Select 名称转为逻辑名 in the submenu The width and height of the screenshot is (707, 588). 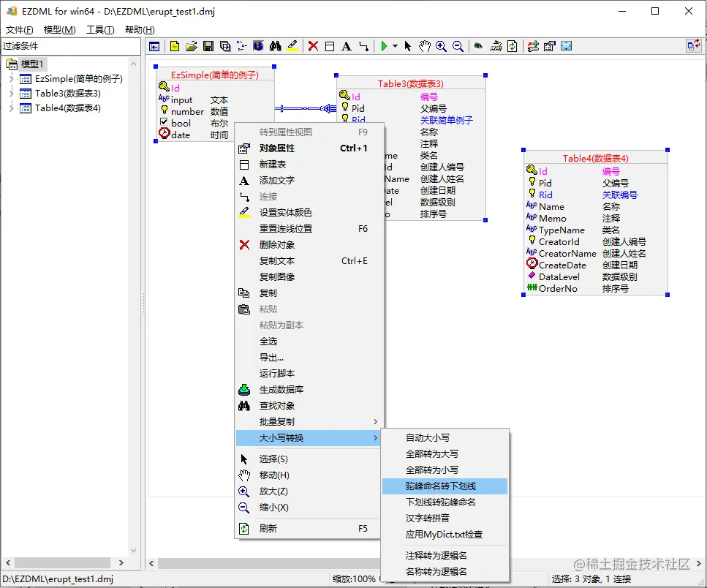pos(445,572)
